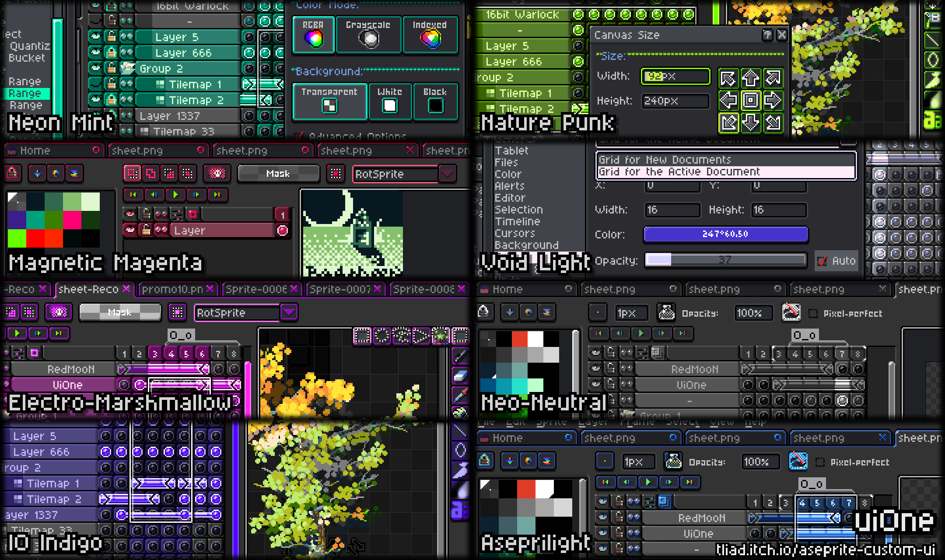Hide Layer 666 with its eye icon in Neon Mint
945x560 pixels.
(x=95, y=52)
